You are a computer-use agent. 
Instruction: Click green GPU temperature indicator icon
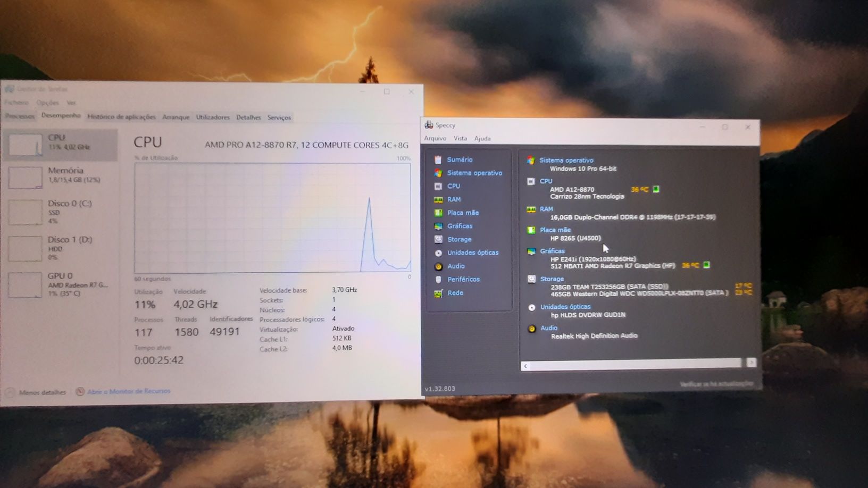click(x=706, y=265)
